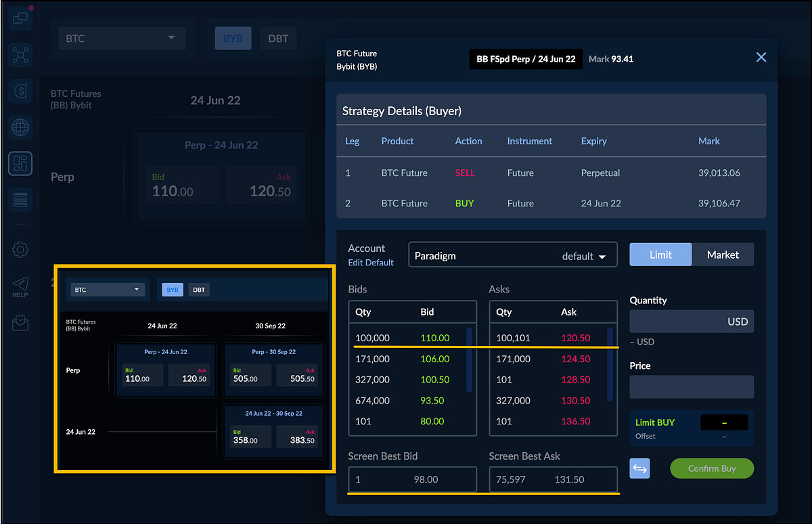812x524 pixels.
Task: Open the BTC dropdown inside the highlighted panel
Action: pos(106,289)
